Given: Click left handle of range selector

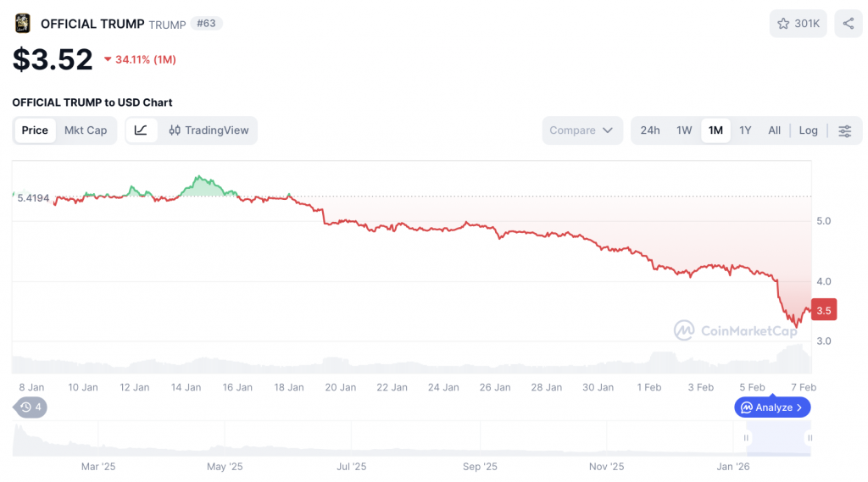Looking at the screenshot, I should tap(746, 438).
